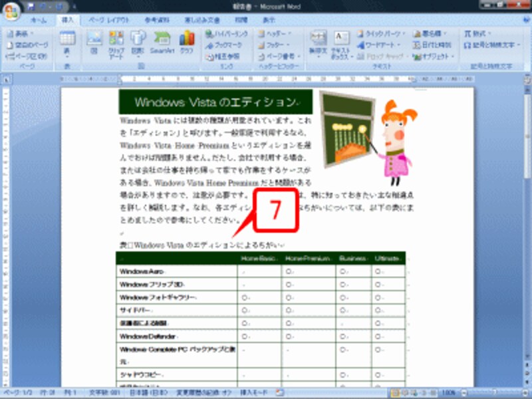Insert a page break with ページ区切り
Image resolution: width=532 pixels, height=399 pixels.
point(27,56)
